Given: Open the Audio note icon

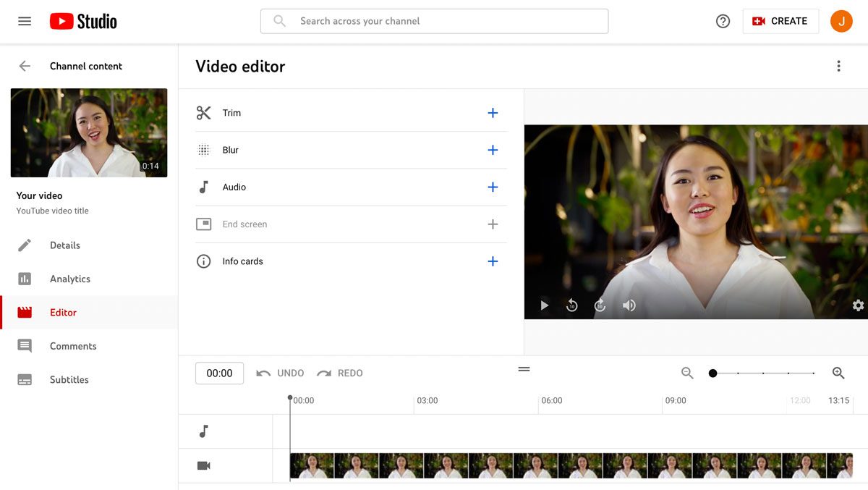Looking at the screenshot, I should tap(203, 187).
